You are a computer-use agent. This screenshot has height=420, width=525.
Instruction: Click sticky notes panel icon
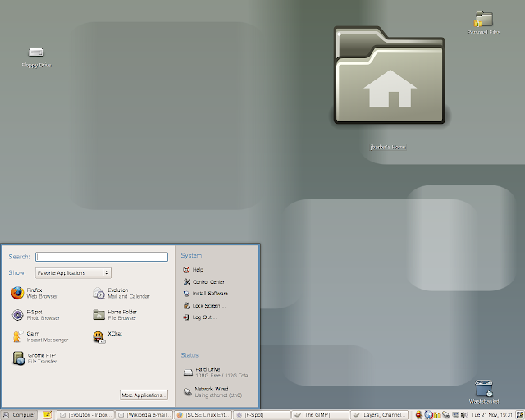tap(48, 415)
